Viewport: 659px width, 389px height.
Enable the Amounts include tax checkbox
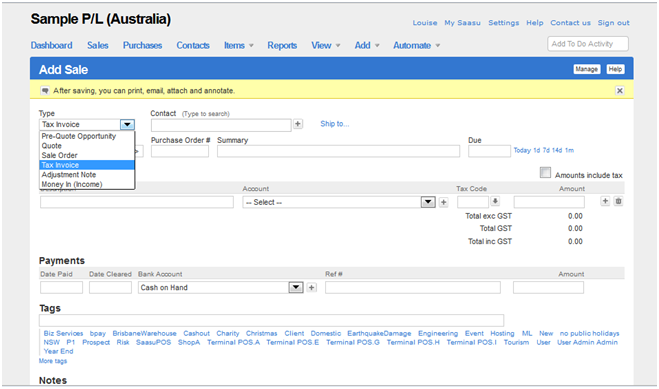click(x=545, y=173)
